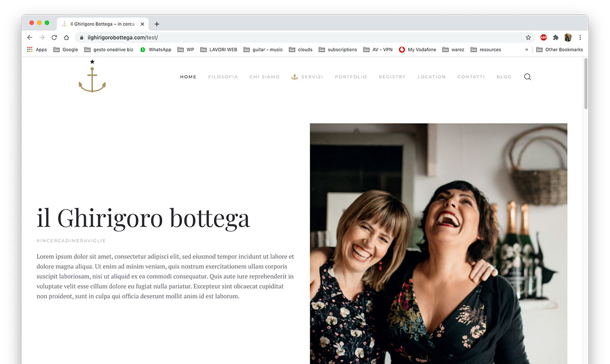Screen dimensions: 610x364
Task: Select the HOME menu item
Action: pyautogui.click(x=188, y=77)
